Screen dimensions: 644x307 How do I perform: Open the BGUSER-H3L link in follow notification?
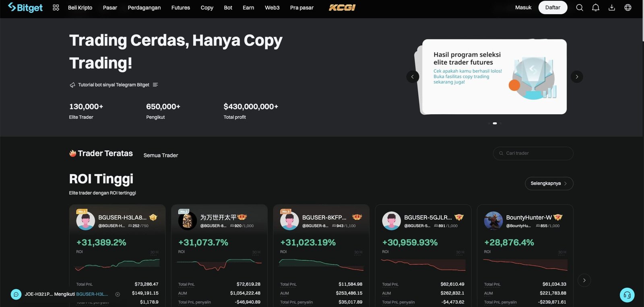coord(92,295)
